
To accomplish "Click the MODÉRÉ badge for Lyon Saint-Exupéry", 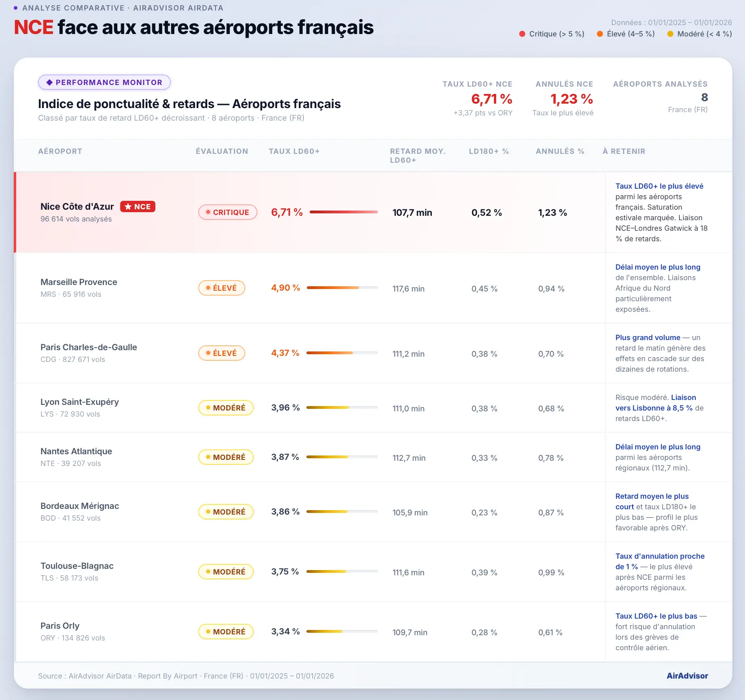I will 226,408.
